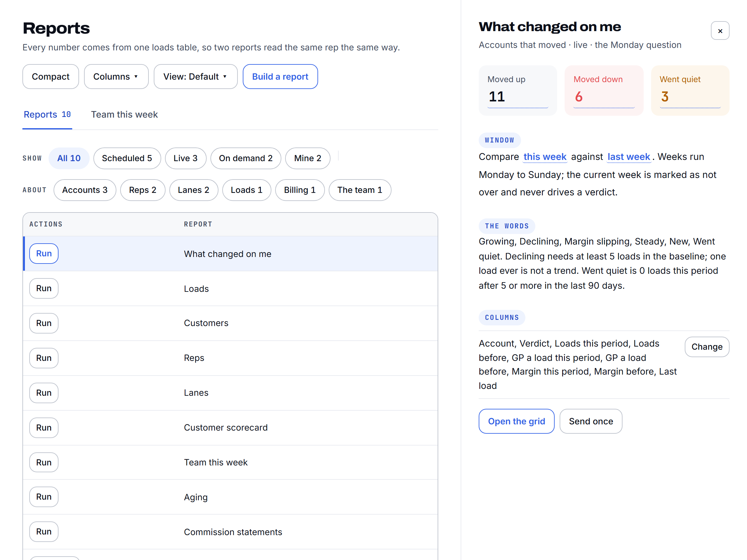Select the Aging report row name
The height and width of the screenshot is (560, 747).
(x=195, y=497)
